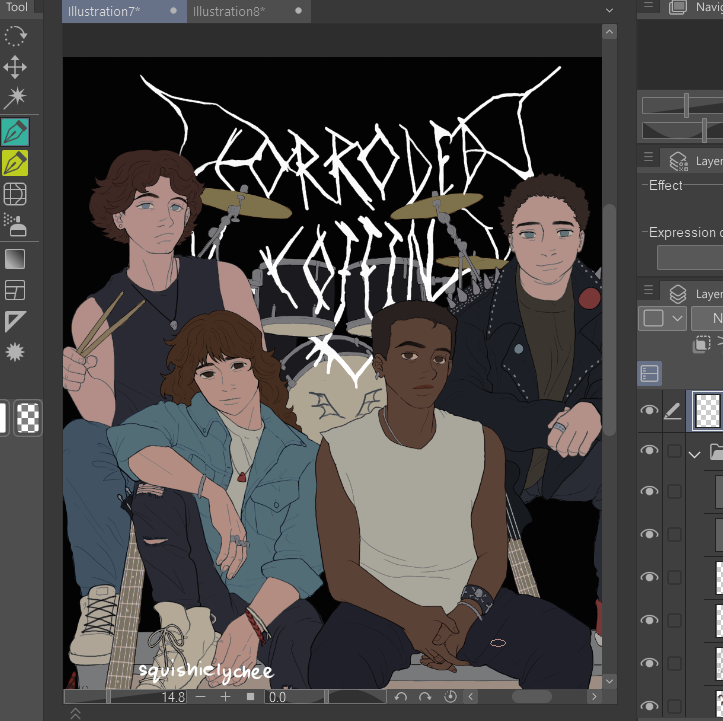Click the horizontal scrollbar thumb
This screenshot has width=723, height=721.
coord(531,697)
